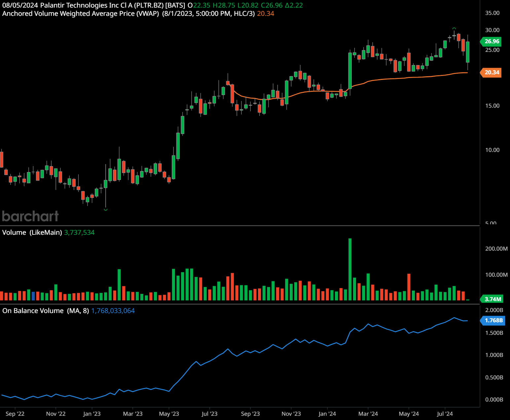The width and height of the screenshot is (510, 420).
Task: Select the On Balance Volume indicator label
Action: pyautogui.click(x=46, y=311)
